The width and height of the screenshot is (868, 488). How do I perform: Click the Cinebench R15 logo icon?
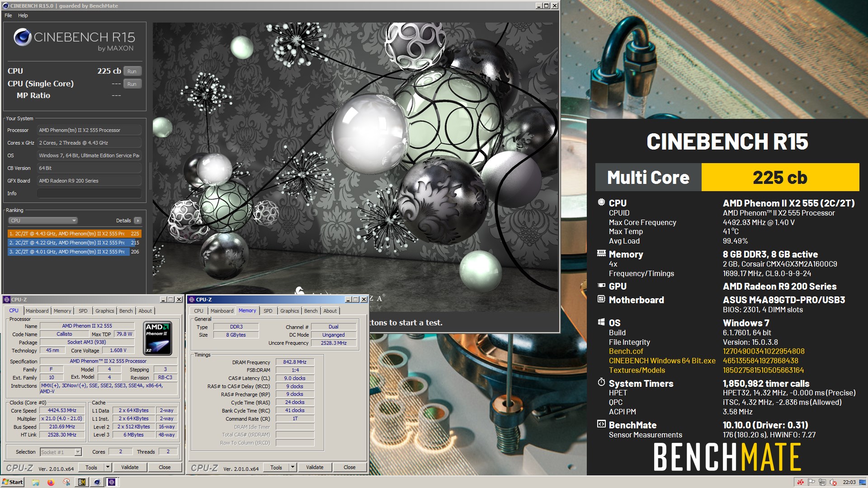point(22,37)
